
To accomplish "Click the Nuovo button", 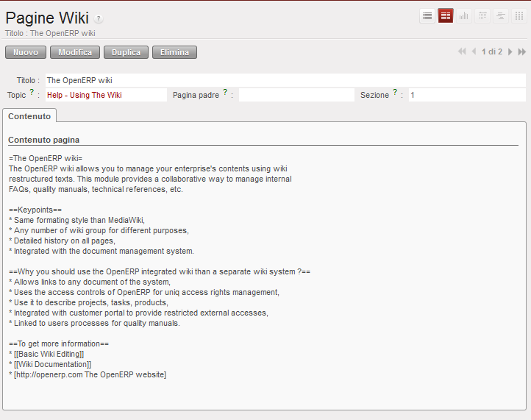I will pyautogui.click(x=26, y=52).
